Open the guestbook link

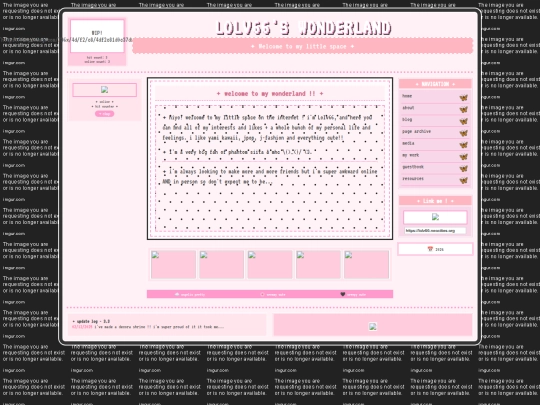413,167
